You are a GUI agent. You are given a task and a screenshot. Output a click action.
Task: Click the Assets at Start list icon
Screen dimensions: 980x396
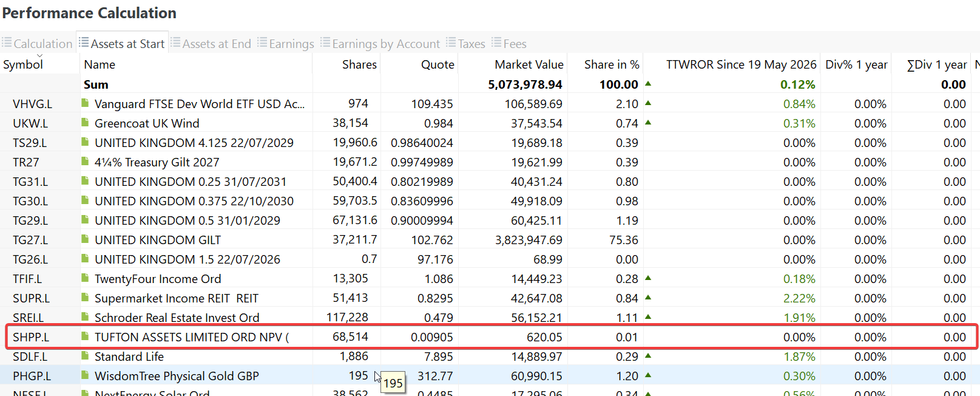(x=84, y=43)
